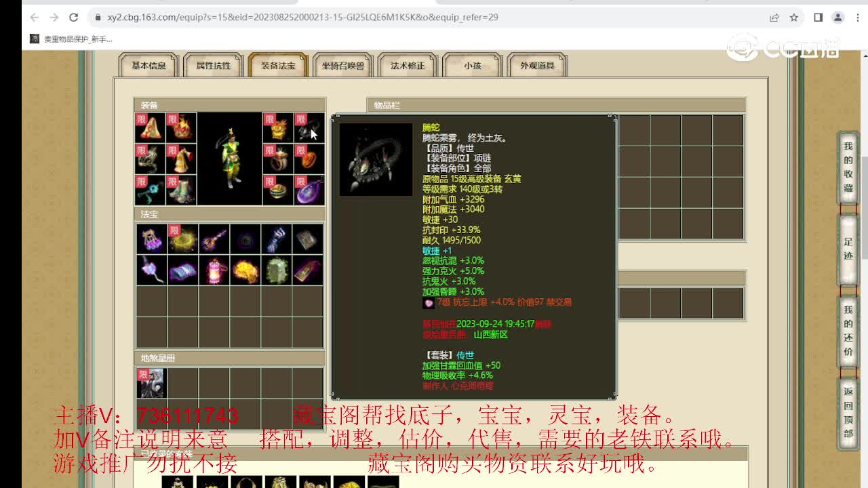Click the 腾蛇 item title text
The width and height of the screenshot is (868, 488).
click(x=431, y=127)
